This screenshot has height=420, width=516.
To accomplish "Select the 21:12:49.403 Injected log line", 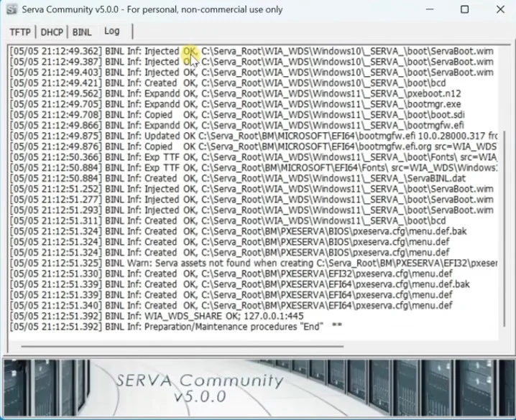I will coord(252,73).
